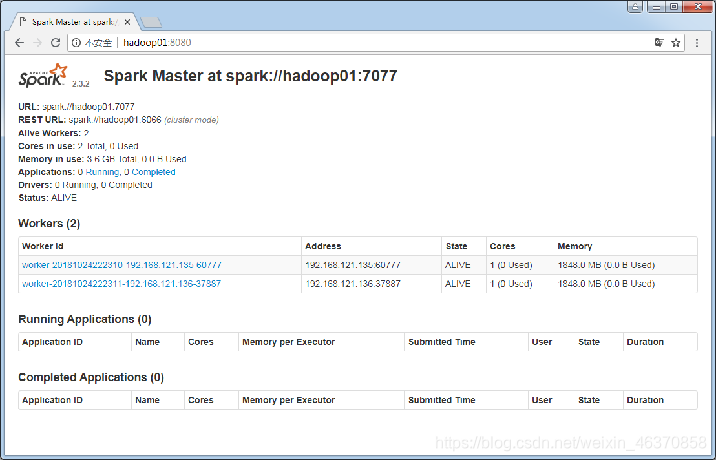Open a new tab next to Spark Master
The height and width of the screenshot is (461, 716).
(x=151, y=22)
